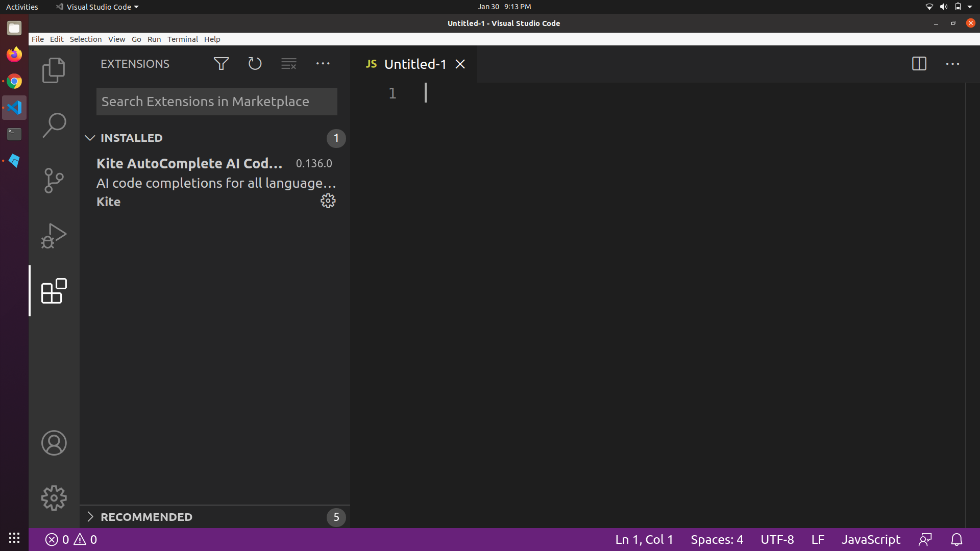Screen dimensions: 980x551
Task: Change language mode from JavaScript
Action: [871, 540]
